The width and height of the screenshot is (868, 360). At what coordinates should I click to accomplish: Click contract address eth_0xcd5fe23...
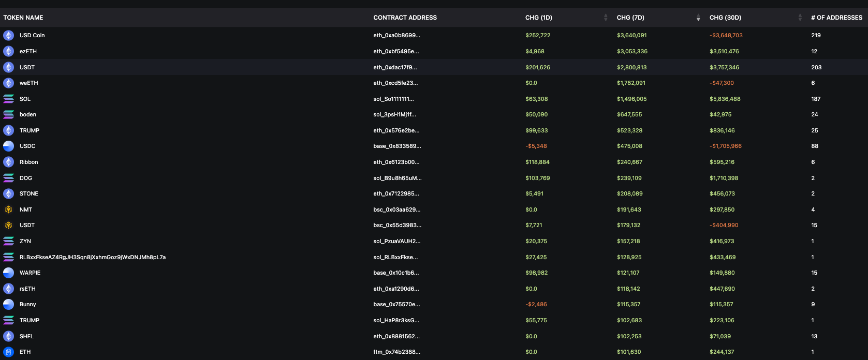395,83
